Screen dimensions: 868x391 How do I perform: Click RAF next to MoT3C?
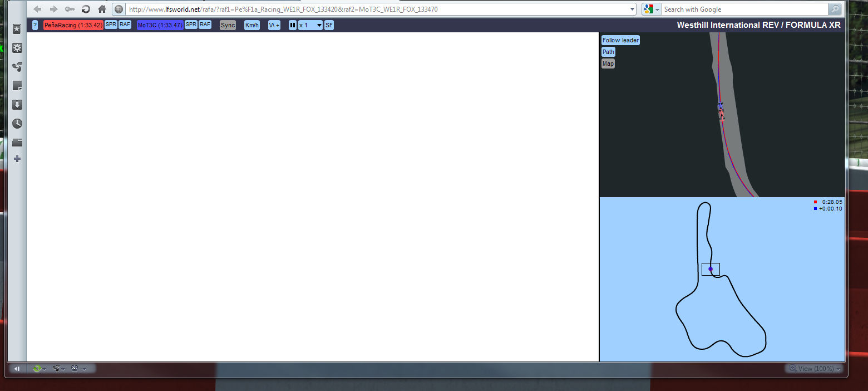pyautogui.click(x=205, y=25)
